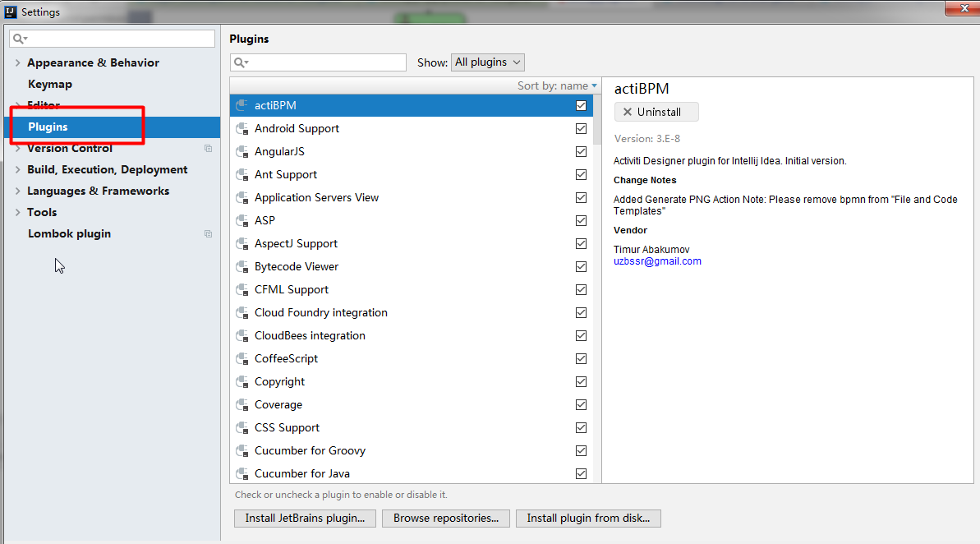Click the project-level icon beside Version Control

[x=208, y=148]
